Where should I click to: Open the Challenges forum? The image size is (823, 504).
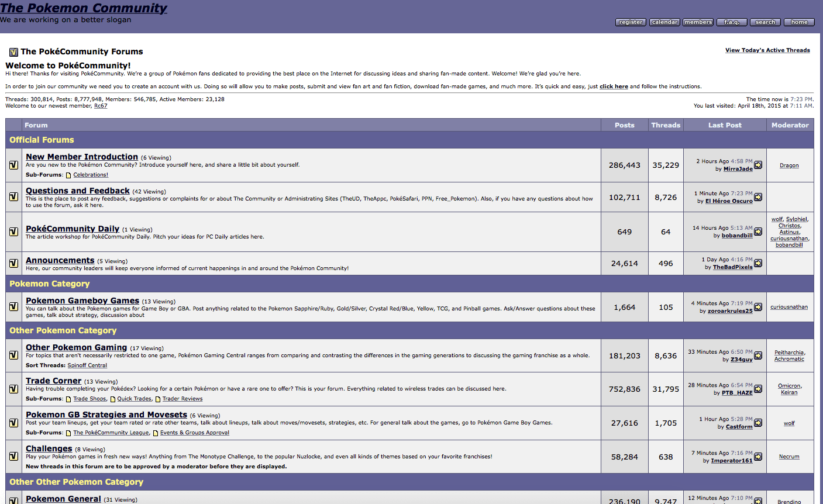point(49,448)
